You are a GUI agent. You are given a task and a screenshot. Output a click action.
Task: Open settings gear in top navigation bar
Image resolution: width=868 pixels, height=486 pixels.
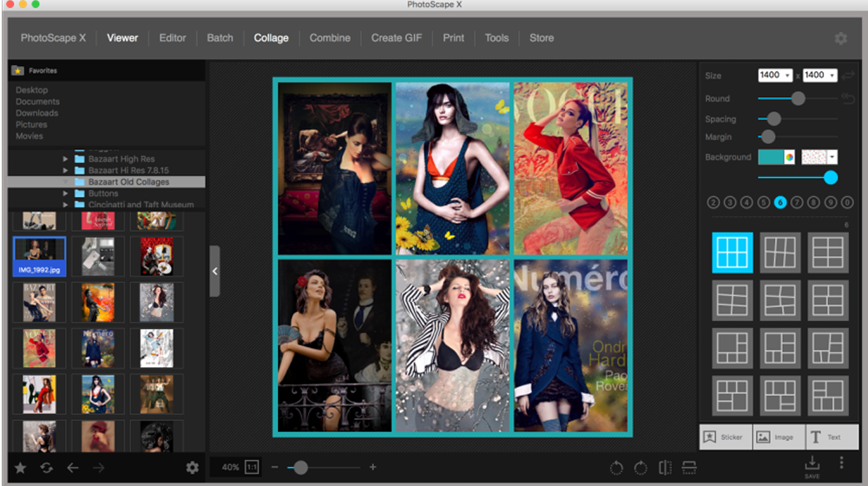tap(841, 38)
